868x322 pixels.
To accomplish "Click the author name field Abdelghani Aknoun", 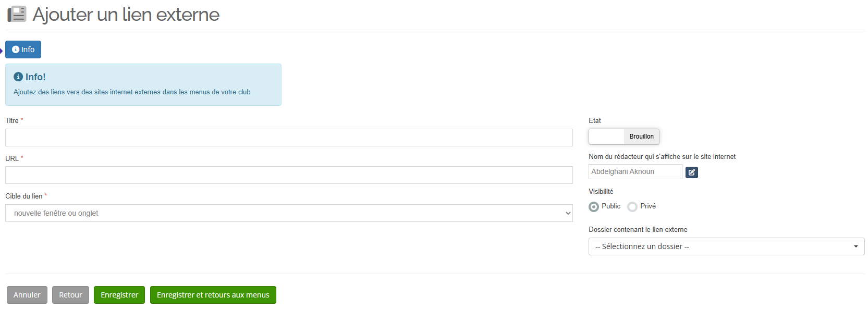I will (x=635, y=171).
